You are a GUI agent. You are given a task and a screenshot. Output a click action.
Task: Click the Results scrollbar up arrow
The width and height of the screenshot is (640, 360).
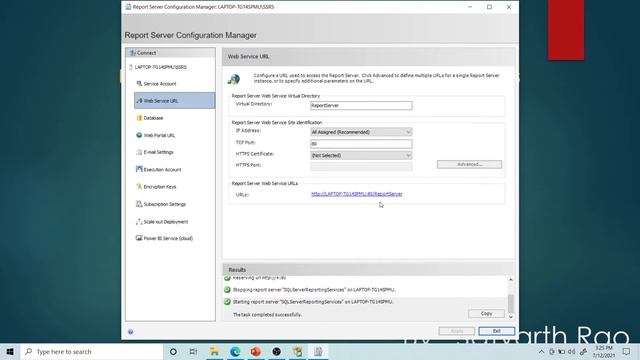click(x=511, y=280)
